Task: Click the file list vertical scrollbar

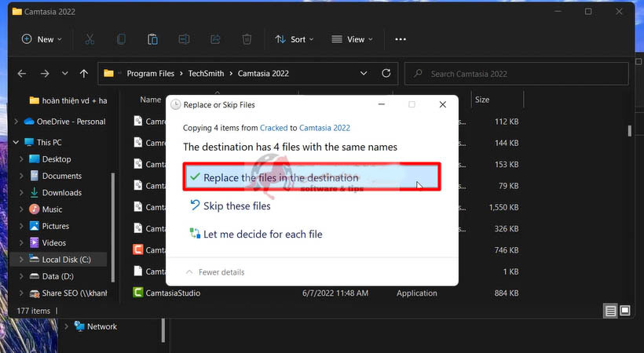Action: (x=629, y=130)
